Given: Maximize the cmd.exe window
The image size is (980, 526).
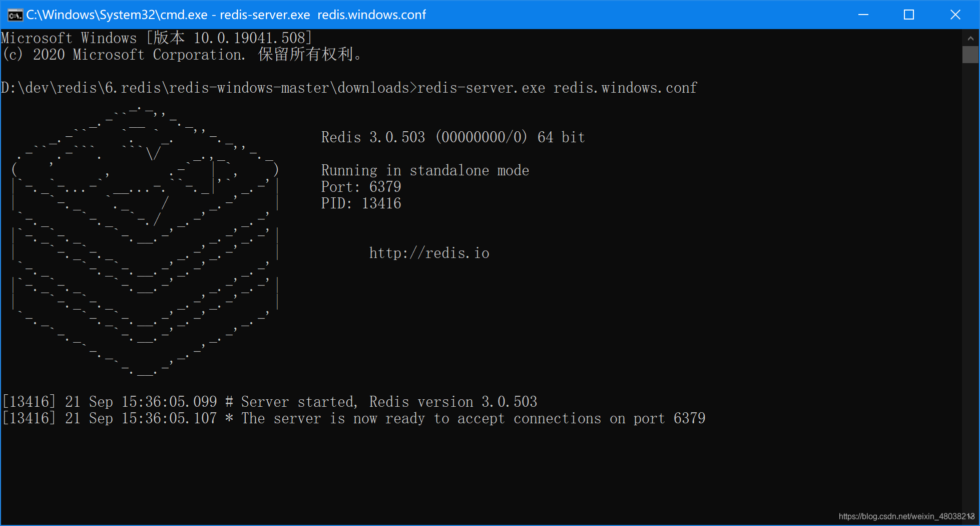Looking at the screenshot, I should [x=909, y=15].
